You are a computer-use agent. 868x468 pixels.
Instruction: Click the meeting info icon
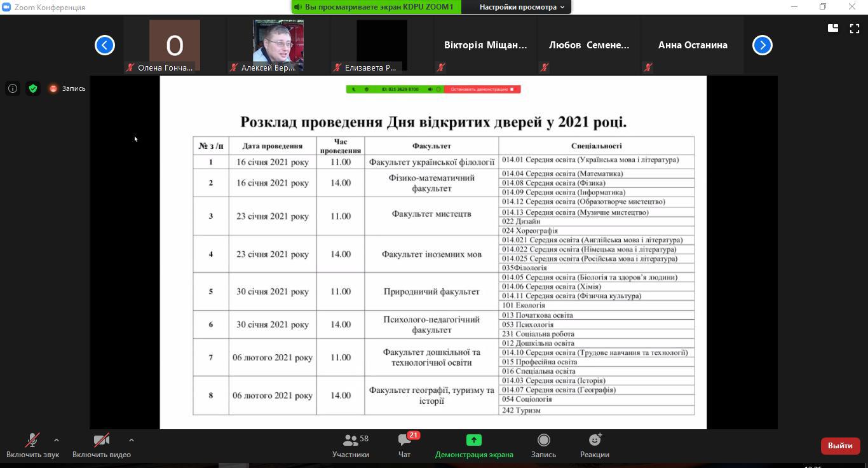tap(13, 88)
